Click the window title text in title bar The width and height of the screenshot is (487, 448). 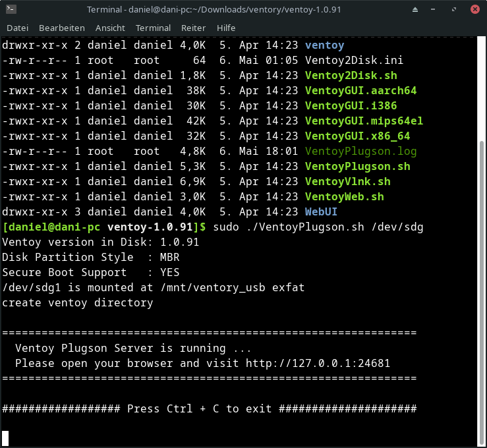click(x=214, y=10)
